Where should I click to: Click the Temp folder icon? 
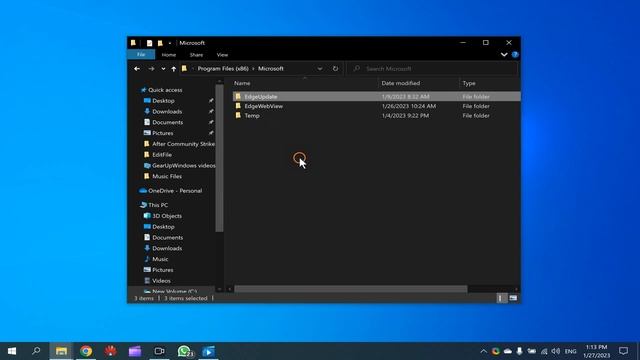[x=238, y=116]
